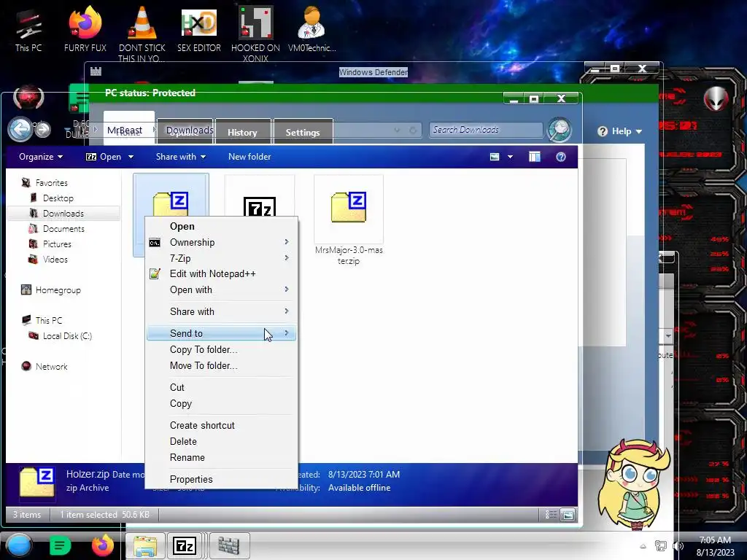
Task: Show hidden tray icons arrow
Action: (643, 546)
